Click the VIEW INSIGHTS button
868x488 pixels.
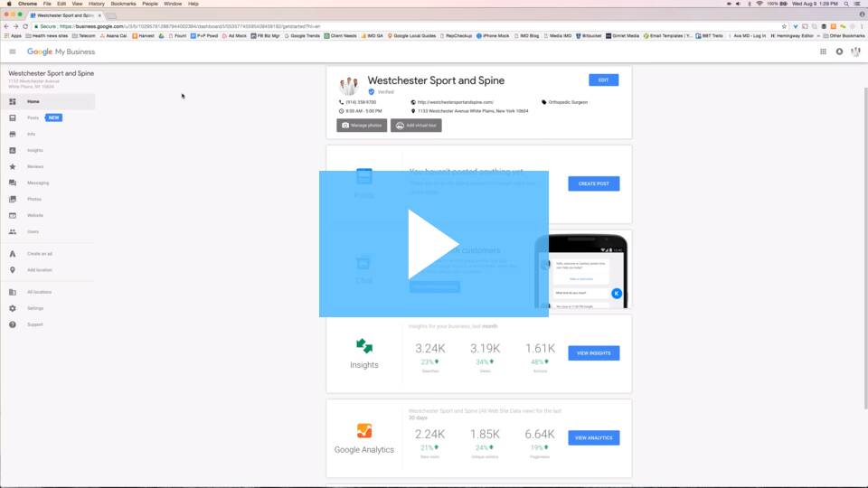click(x=593, y=353)
